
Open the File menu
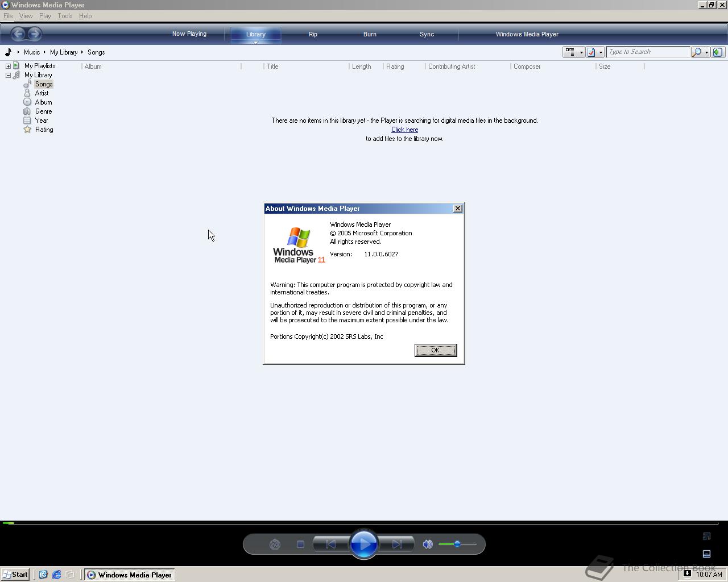tap(8, 16)
